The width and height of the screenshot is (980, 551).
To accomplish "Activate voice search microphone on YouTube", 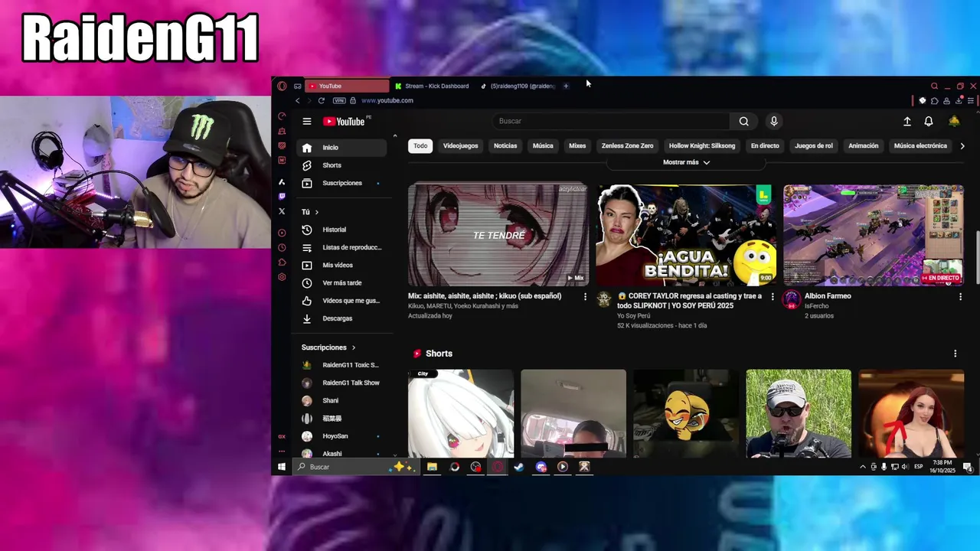I will pos(774,121).
